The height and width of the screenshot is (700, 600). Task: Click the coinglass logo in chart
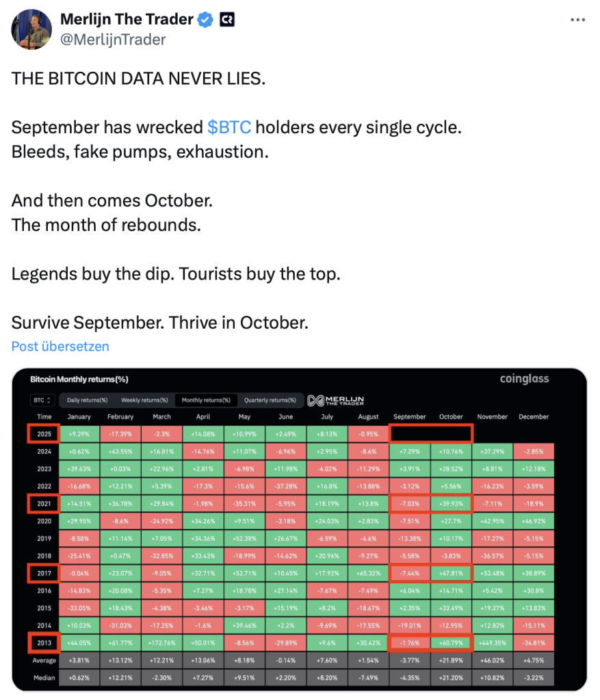pyautogui.click(x=524, y=379)
